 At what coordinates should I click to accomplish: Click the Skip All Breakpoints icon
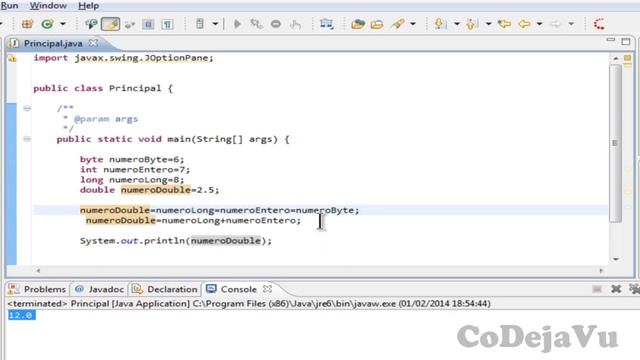pos(130,24)
